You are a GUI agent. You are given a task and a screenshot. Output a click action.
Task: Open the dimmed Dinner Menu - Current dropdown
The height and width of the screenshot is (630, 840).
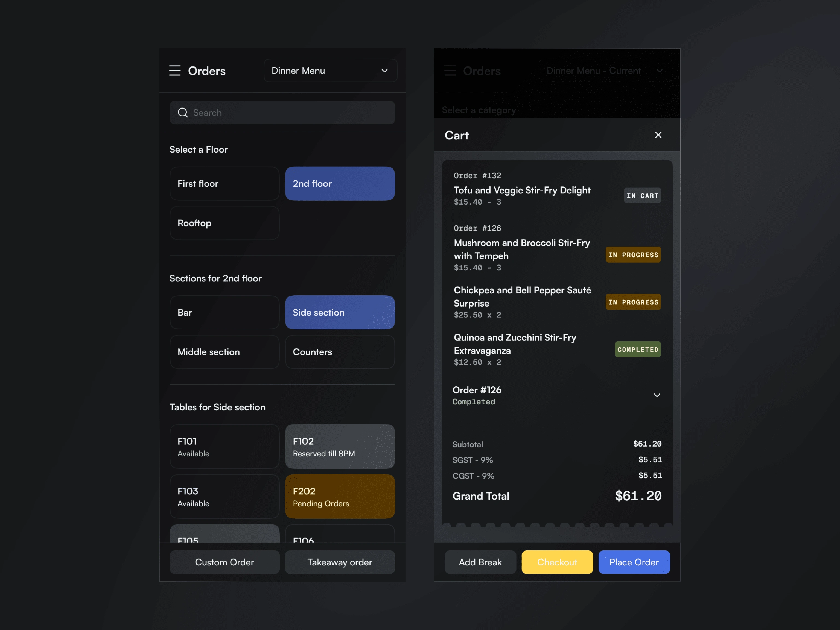tap(605, 71)
